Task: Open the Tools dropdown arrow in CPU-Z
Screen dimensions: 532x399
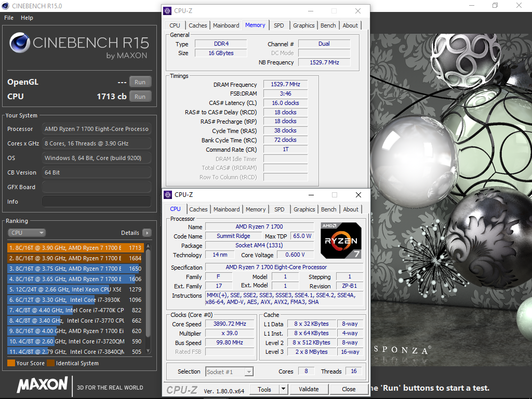Action: [x=284, y=389]
